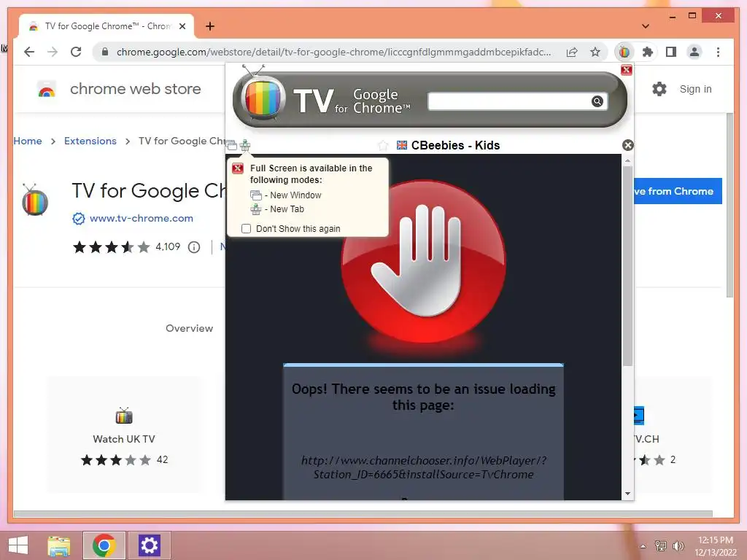This screenshot has width=747, height=560.
Task: Open Settings app from taskbar
Action: click(149, 545)
